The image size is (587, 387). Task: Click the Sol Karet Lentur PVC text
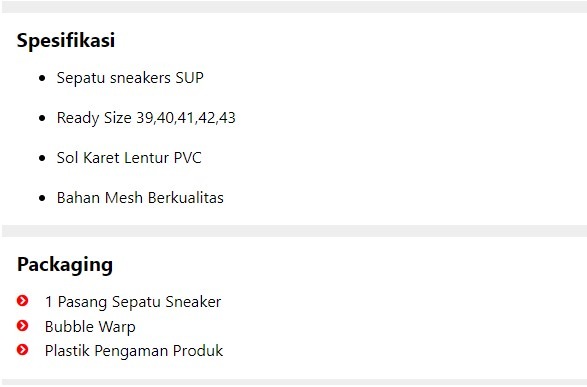click(x=129, y=158)
